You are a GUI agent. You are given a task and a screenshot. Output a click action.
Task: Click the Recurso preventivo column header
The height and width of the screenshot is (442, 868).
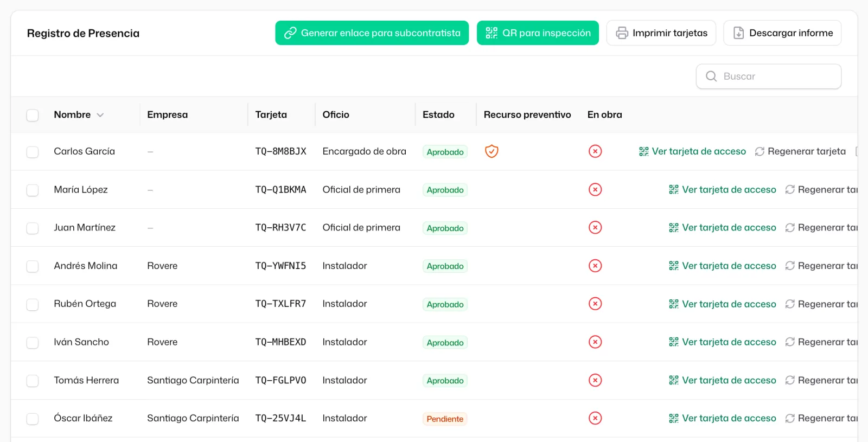coord(527,114)
